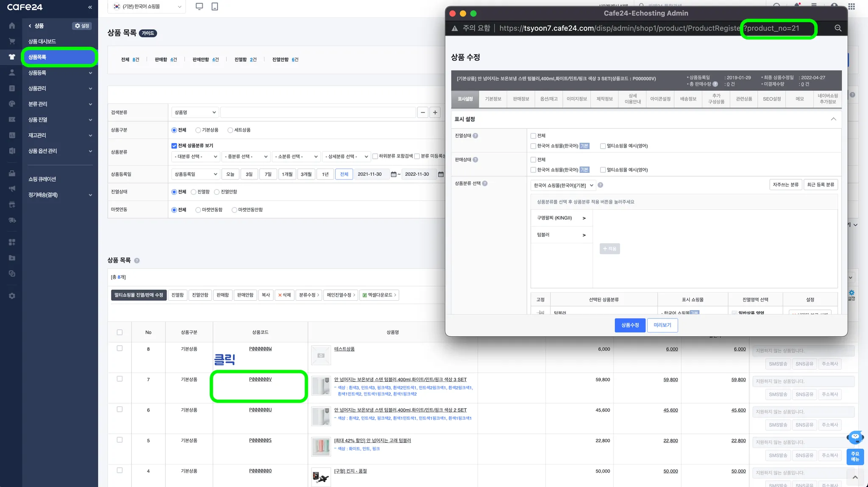The height and width of the screenshot is (487, 868).
Task: Open the 대분류 선택 dropdown
Action: point(195,157)
